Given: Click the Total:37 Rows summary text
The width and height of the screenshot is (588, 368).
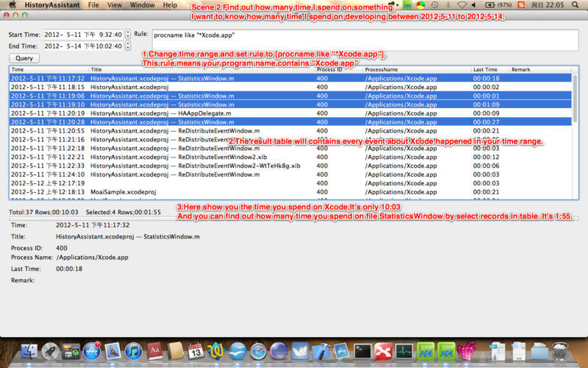Looking at the screenshot, I should [43, 212].
